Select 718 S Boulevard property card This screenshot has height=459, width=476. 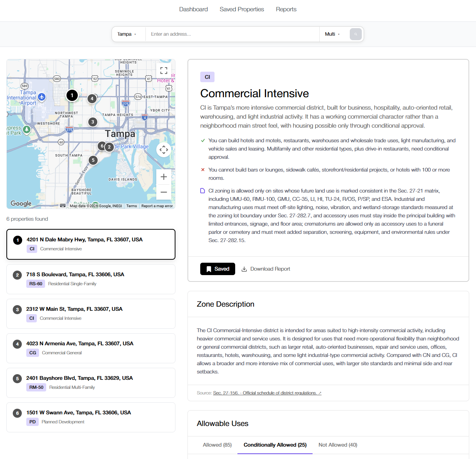coord(91,279)
